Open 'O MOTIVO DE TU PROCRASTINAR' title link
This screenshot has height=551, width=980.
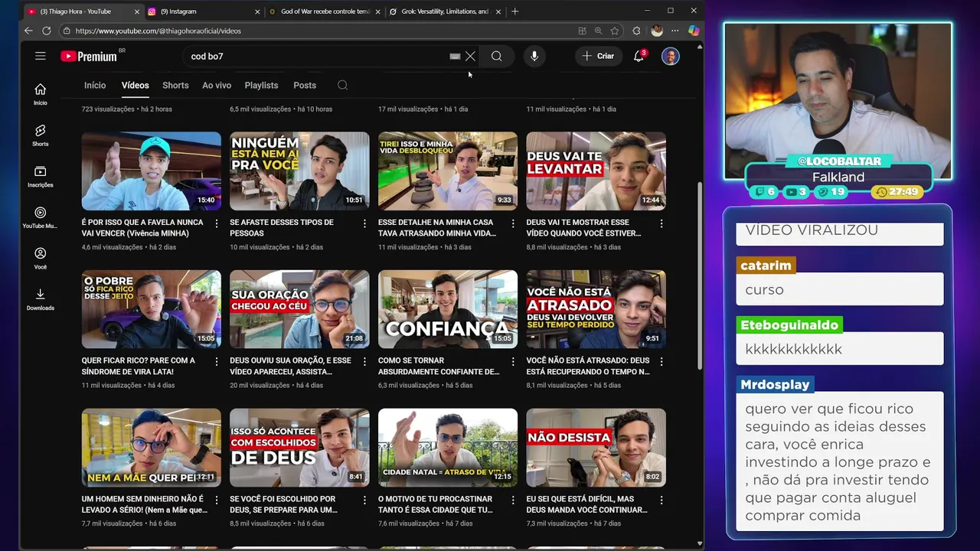click(x=435, y=504)
